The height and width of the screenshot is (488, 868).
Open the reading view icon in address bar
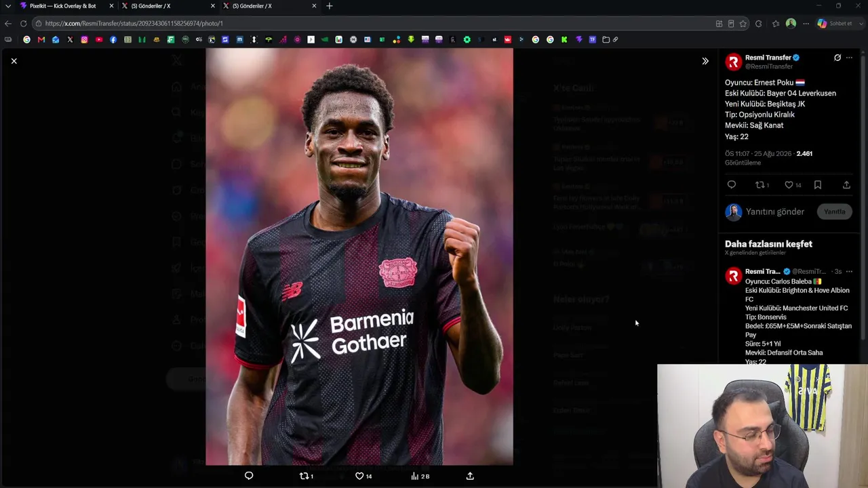click(x=731, y=23)
